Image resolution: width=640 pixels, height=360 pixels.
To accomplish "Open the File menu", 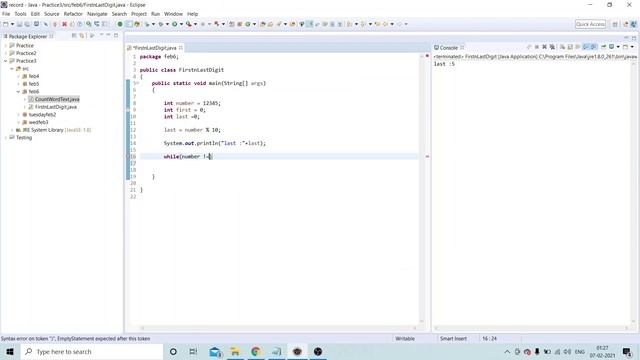I will pyautogui.click(x=6, y=14).
